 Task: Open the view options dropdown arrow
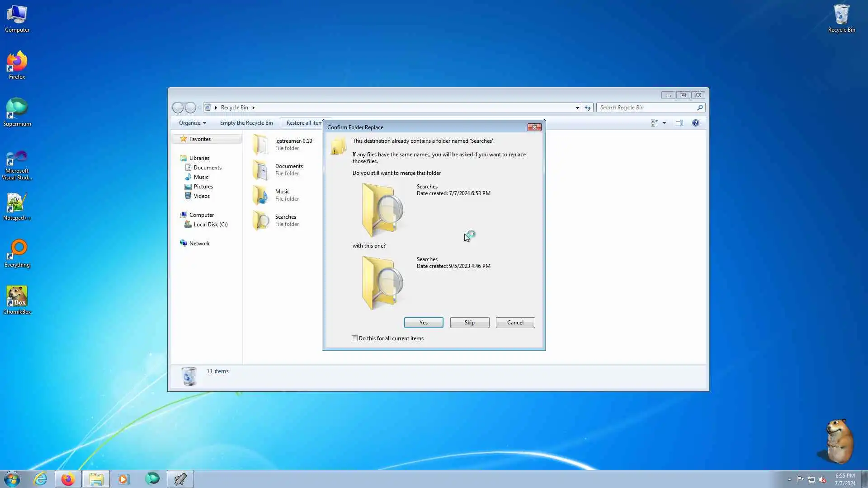pyautogui.click(x=664, y=123)
